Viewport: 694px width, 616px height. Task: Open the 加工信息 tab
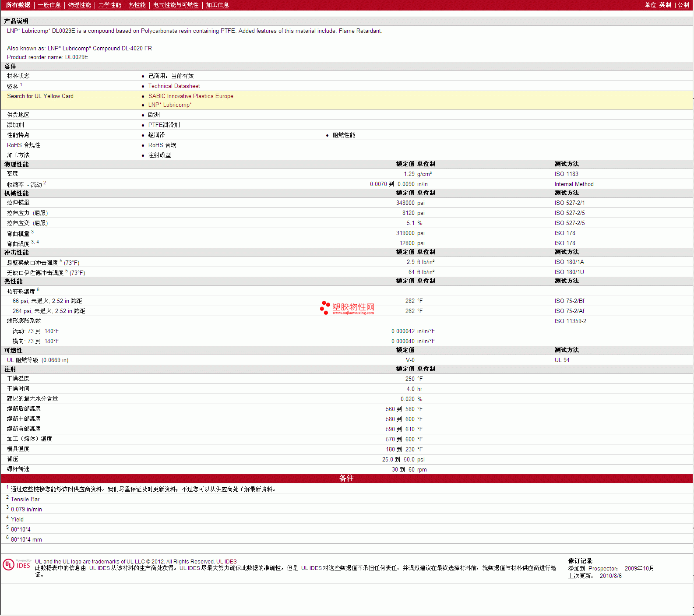[217, 5]
